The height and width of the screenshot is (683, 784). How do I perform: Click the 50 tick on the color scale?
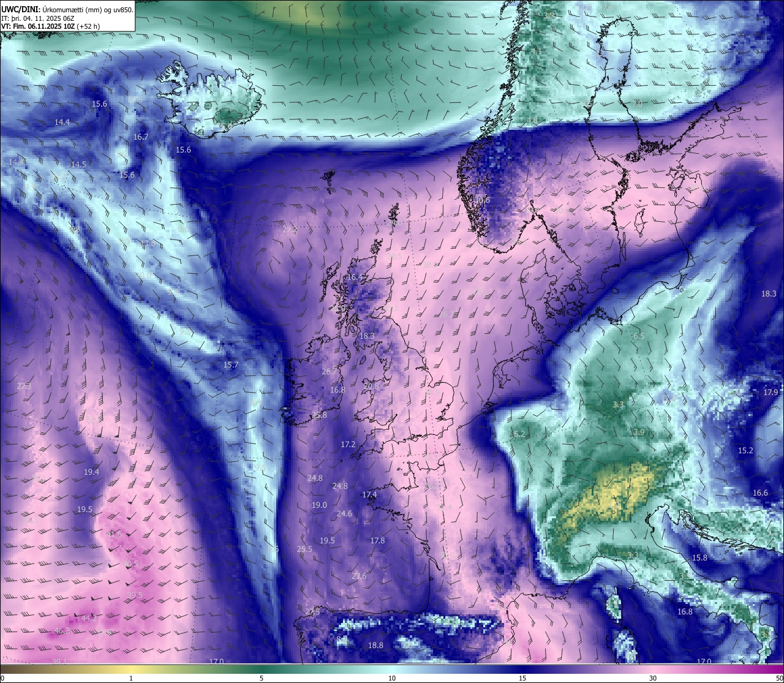click(x=779, y=678)
